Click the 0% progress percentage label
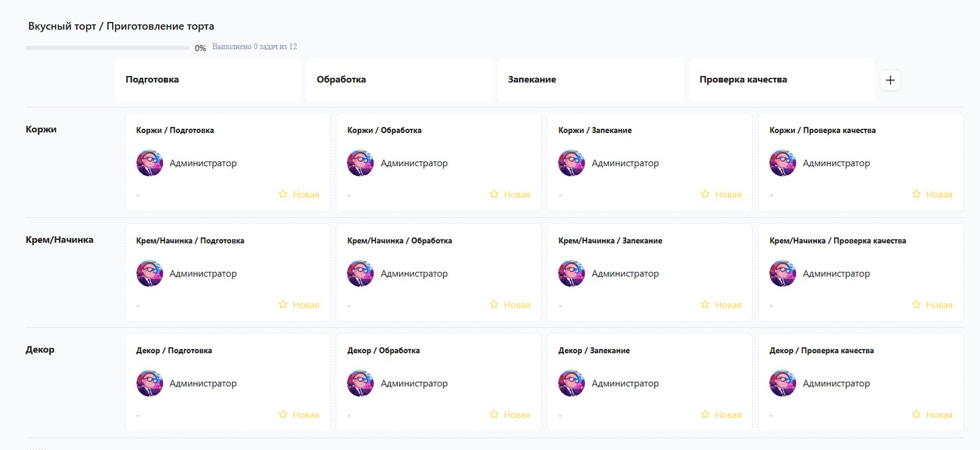The image size is (980, 450). (x=200, y=48)
